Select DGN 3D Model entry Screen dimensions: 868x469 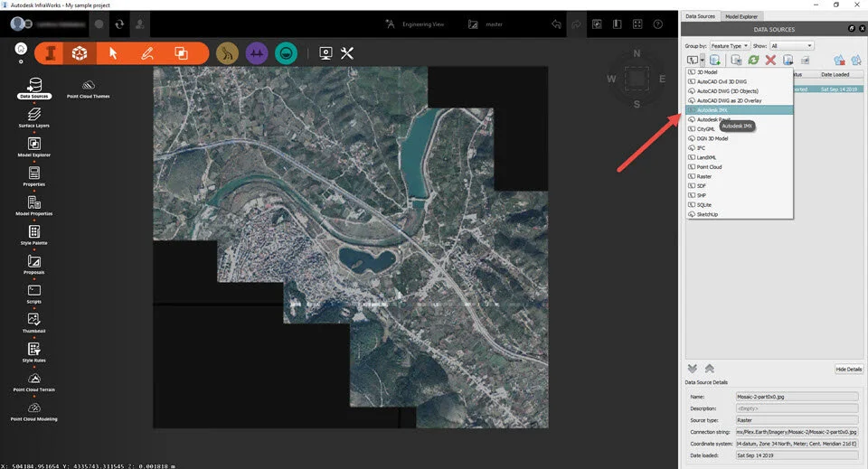point(740,138)
